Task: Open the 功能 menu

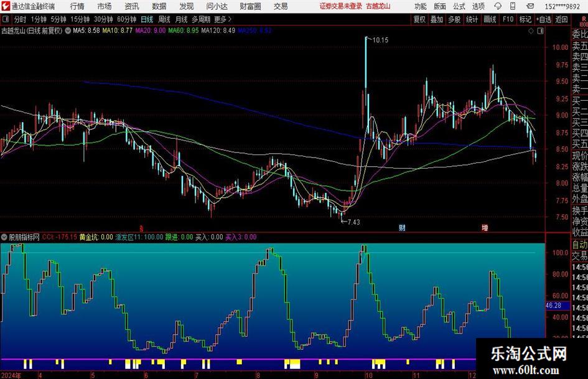Action: [x=421, y=6]
